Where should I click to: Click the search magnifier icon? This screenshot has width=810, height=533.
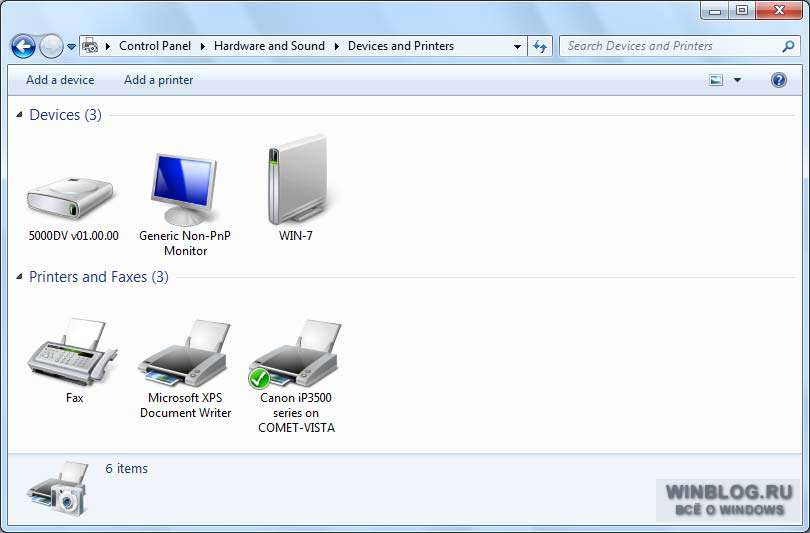(788, 46)
